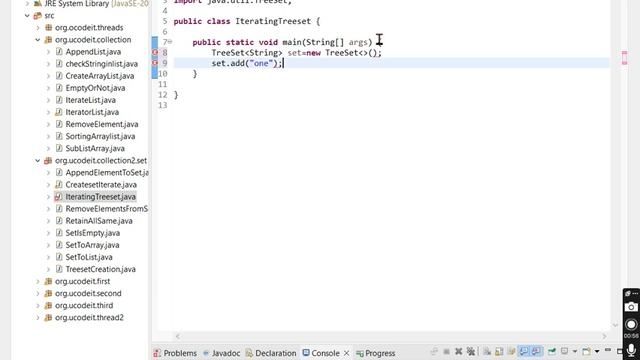Toggle Pin Console button
The image size is (640, 360).
pyautogui.click(x=552, y=351)
